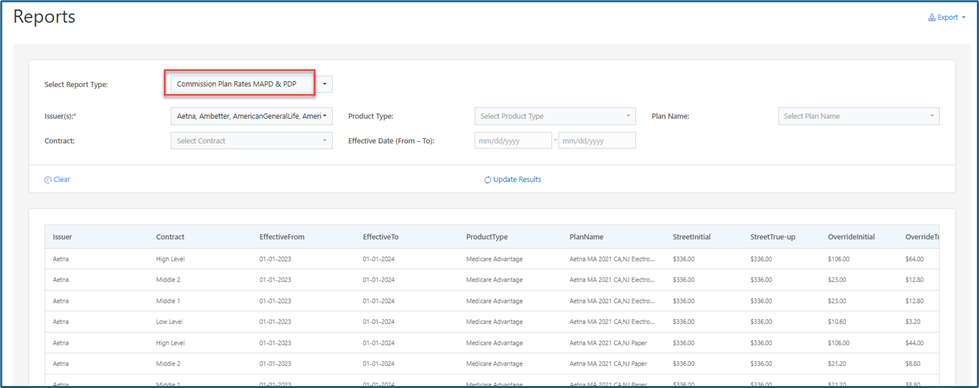This screenshot has width=979, height=388.
Task: Click the Reports page heading
Action: (44, 17)
